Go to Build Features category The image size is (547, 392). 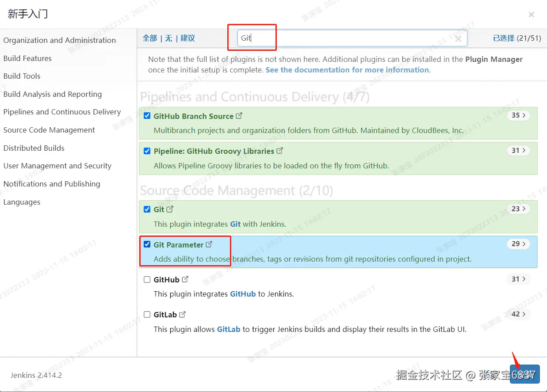[27, 58]
